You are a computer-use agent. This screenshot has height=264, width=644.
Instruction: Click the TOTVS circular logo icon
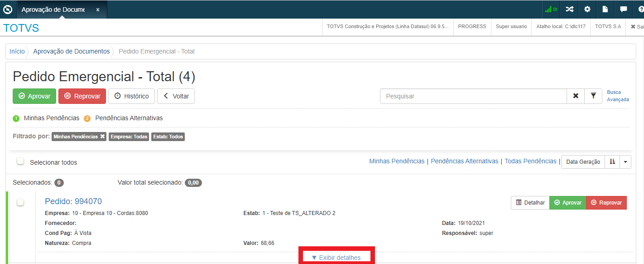coord(8,9)
